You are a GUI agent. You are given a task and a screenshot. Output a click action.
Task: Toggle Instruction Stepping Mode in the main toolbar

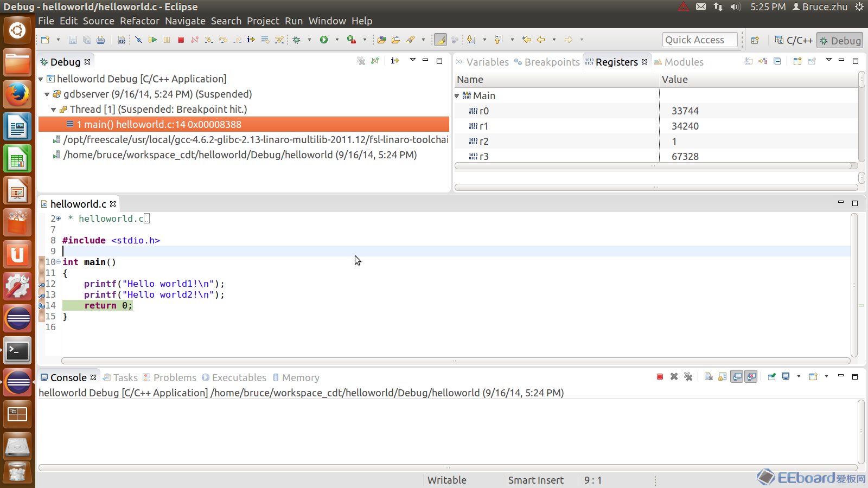pos(251,40)
